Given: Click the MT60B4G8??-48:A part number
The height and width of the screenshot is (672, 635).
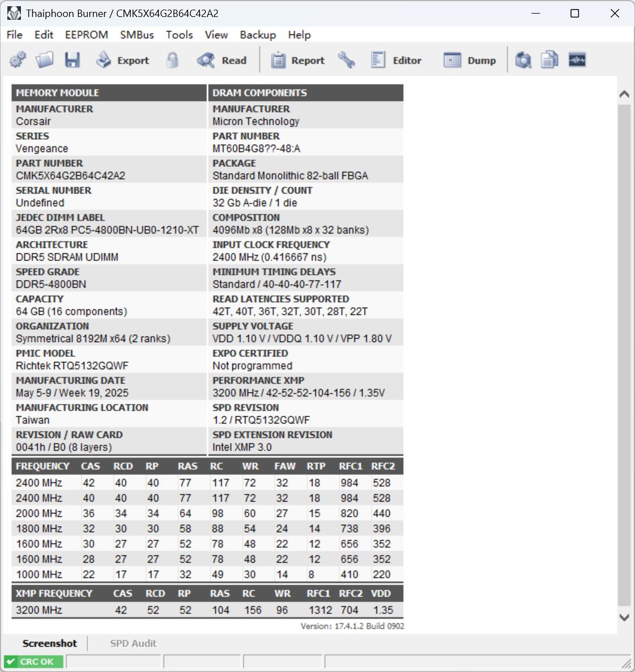Looking at the screenshot, I should click(256, 149).
